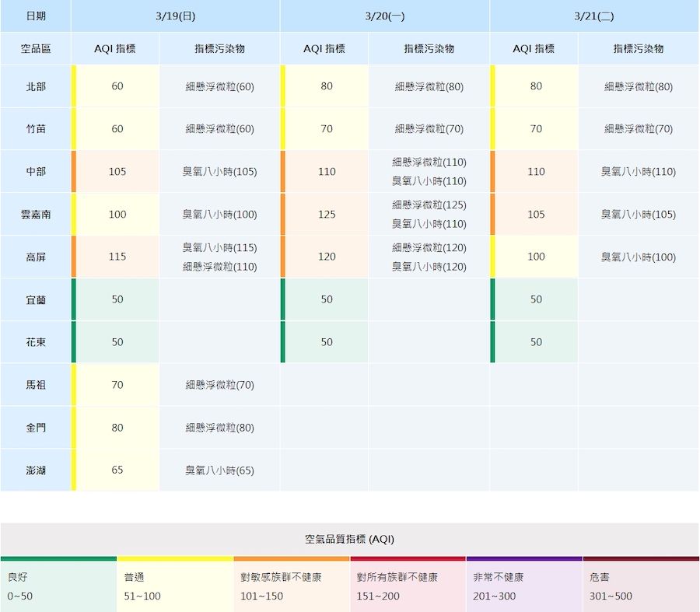Click the 空品區 header cell

point(36,49)
